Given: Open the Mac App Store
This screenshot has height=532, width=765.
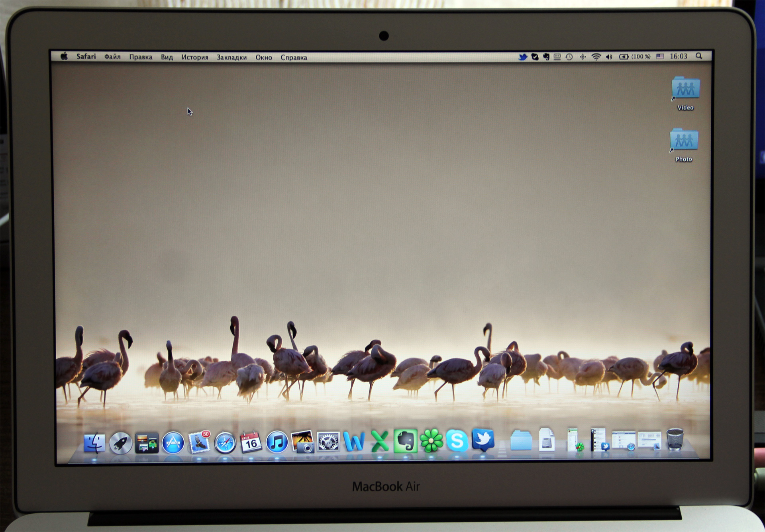Looking at the screenshot, I should [x=173, y=443].
